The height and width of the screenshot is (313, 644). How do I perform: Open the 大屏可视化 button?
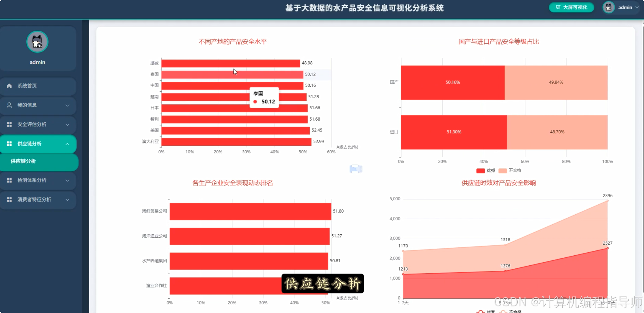[x=571, y=7]
